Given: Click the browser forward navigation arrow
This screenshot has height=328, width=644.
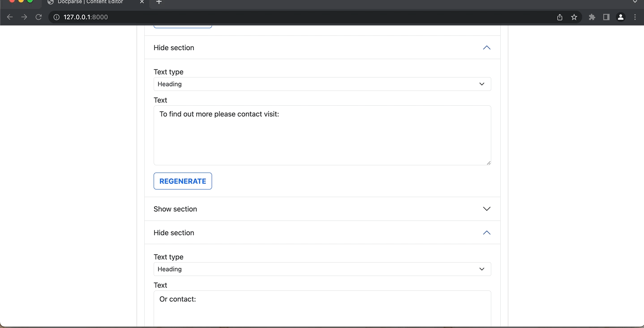Looking at the screenshot, I should tap(24, 17).
